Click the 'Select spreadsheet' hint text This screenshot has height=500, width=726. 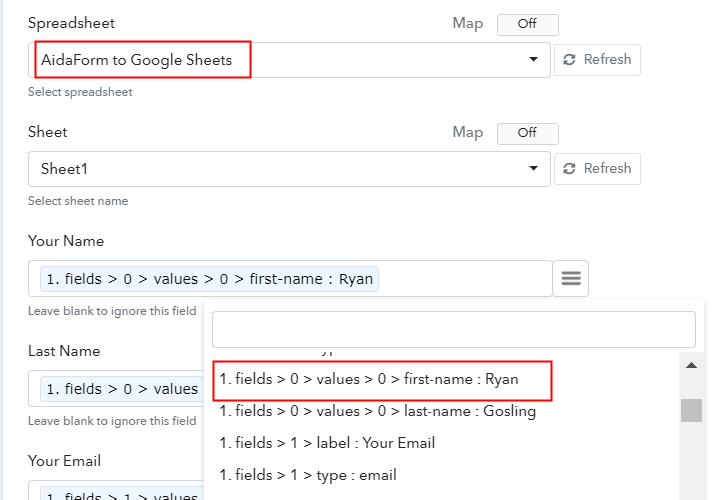coord(80,92)
